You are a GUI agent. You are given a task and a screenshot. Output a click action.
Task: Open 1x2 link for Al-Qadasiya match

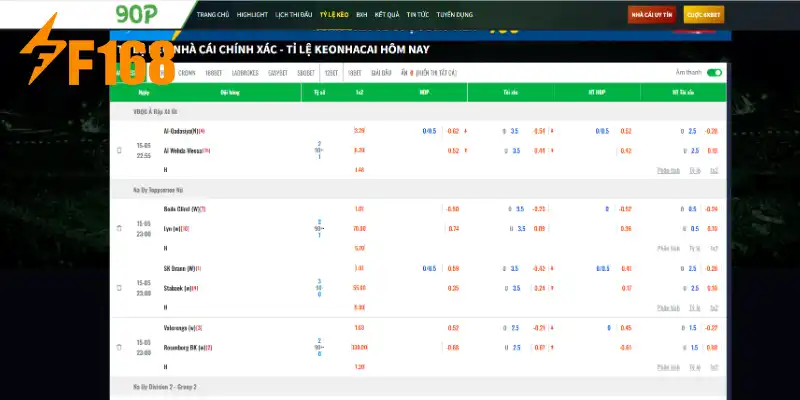(x=714, y=170)
